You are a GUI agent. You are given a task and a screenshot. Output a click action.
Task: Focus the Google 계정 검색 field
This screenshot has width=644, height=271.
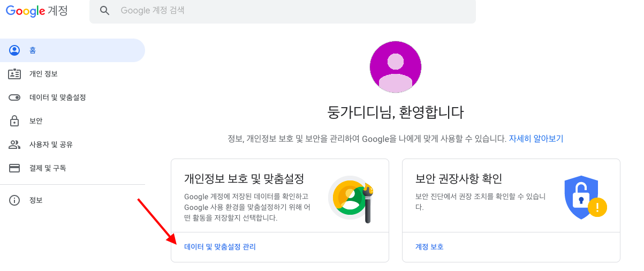tap(283, 11)
